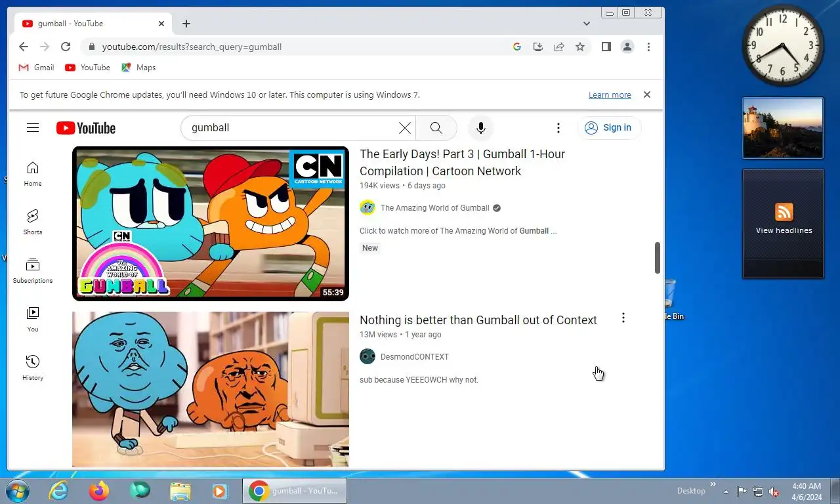Image resolution: width=840 pixels, height=504 pixels.
Task: Click View headlines in the feed gadget
Action: [x=784, y=230]
